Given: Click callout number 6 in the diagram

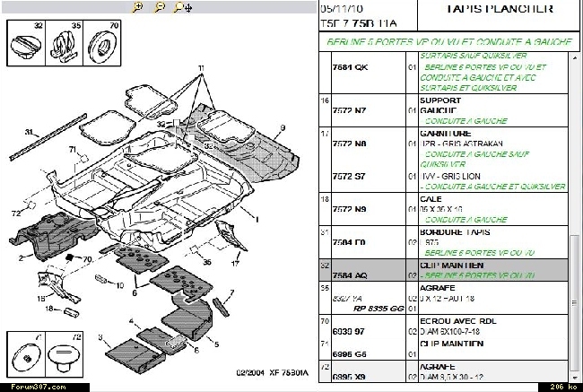Looking at the screenshot, I should 135,292.
